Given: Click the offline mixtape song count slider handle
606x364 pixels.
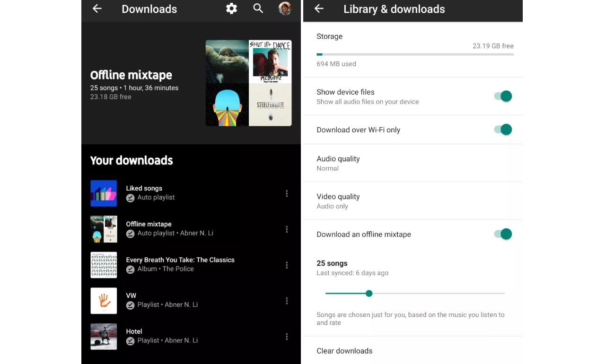Looking at the screenshot, I should [x=369, y=294].
